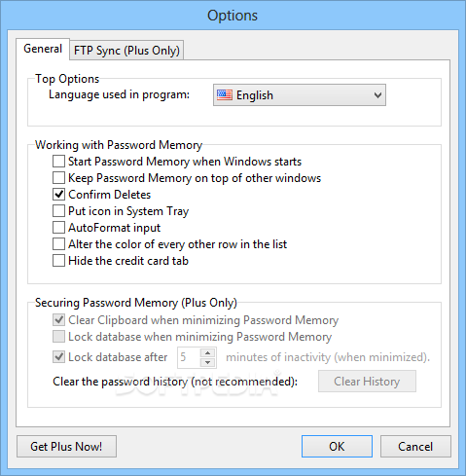466x476 pixels.
Task: Switch to the FTP Sync (Plus Only) tab
Action: [126, 51]
